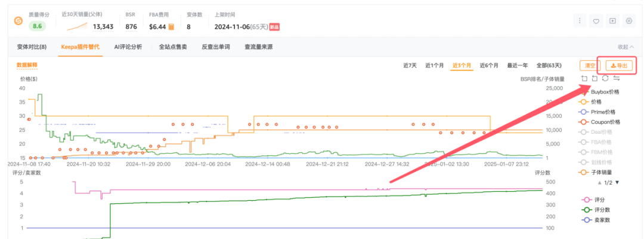Click the 导出 export button

point(619,65)
